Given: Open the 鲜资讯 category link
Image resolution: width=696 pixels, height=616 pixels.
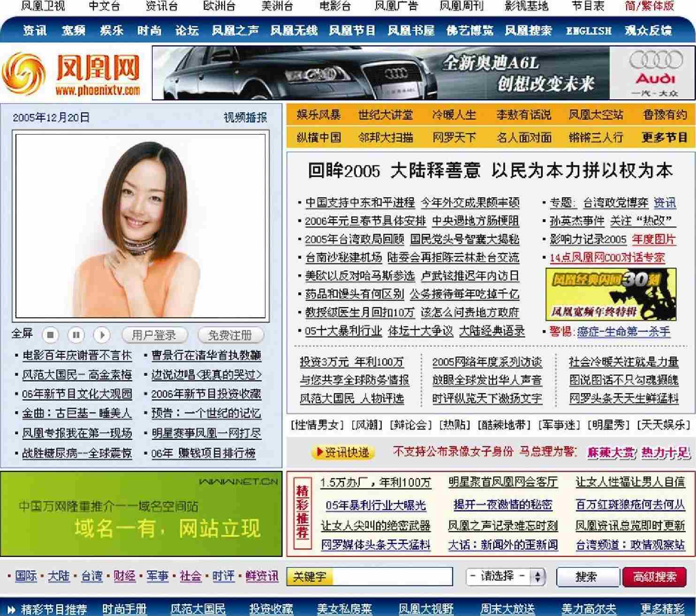Looking at the screenshot, I should 262,576.
